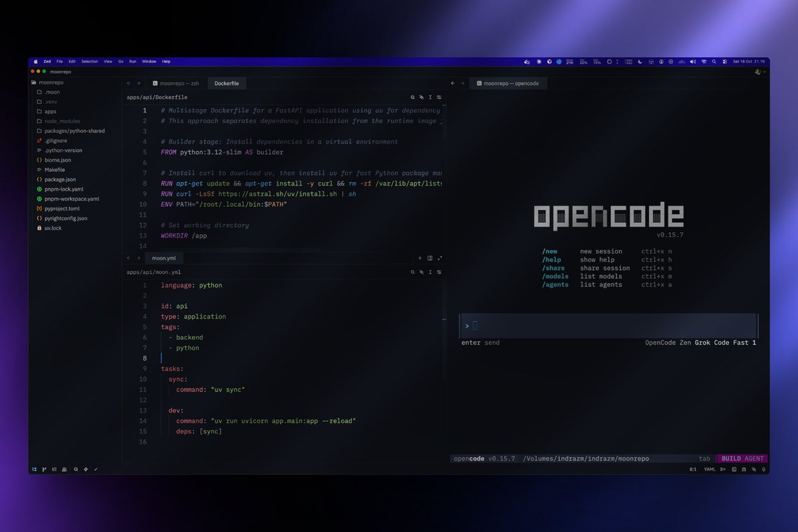798x532 pixels.
Task: Click the inline assist sparkle icon in Dockerfile toolbar
Action: (x=422, y=97)
